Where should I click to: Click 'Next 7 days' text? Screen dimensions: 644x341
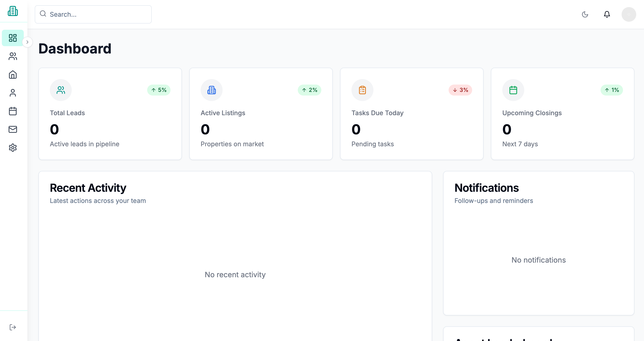[520, 144]
